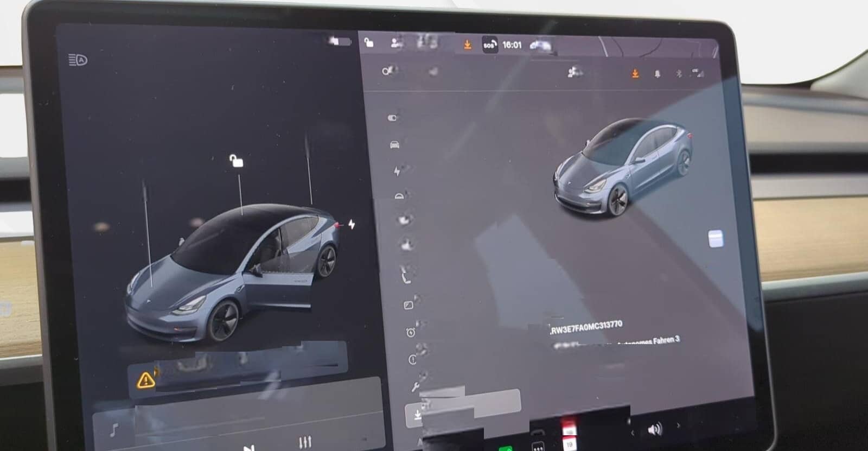This screenshot has height=451, width=868.
Task: Open the Display screen icon menu
Action: coord(409,305)
